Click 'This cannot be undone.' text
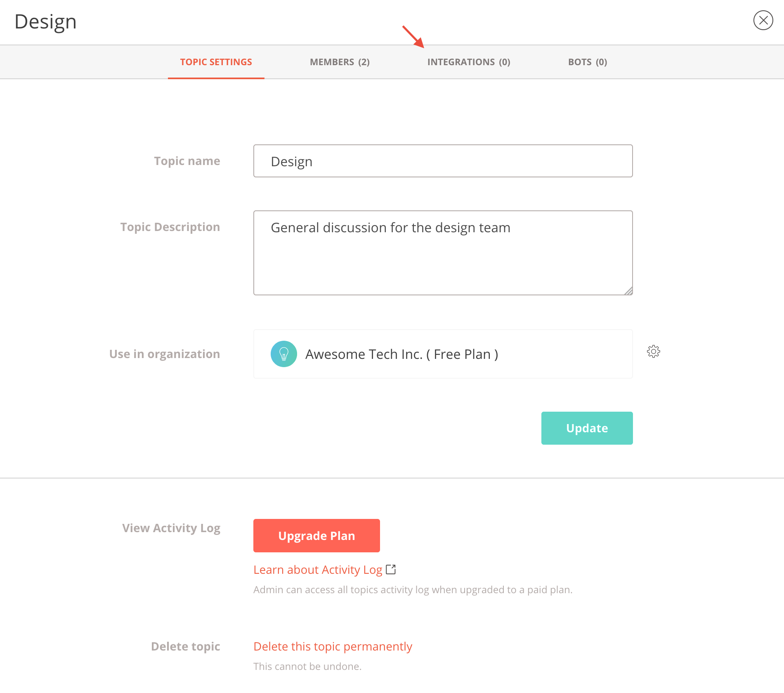The image size is (784, 693). pos(307,666)
